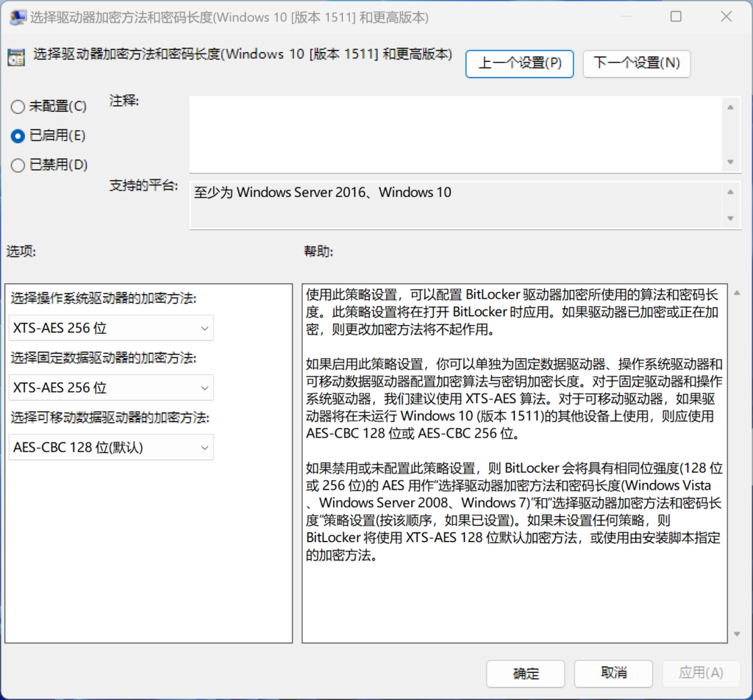Go to 上一个设置 (previous setting)
Viewport: 753px width, 700px height.
point(520,63)
